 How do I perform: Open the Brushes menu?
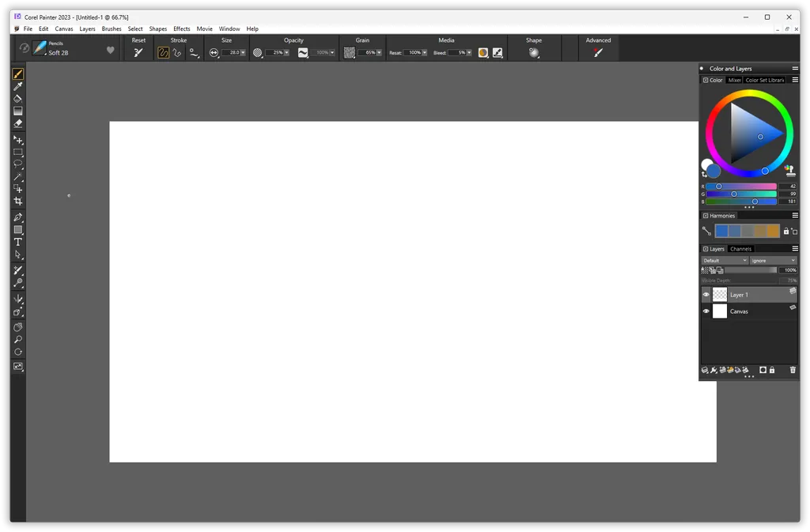112,29
